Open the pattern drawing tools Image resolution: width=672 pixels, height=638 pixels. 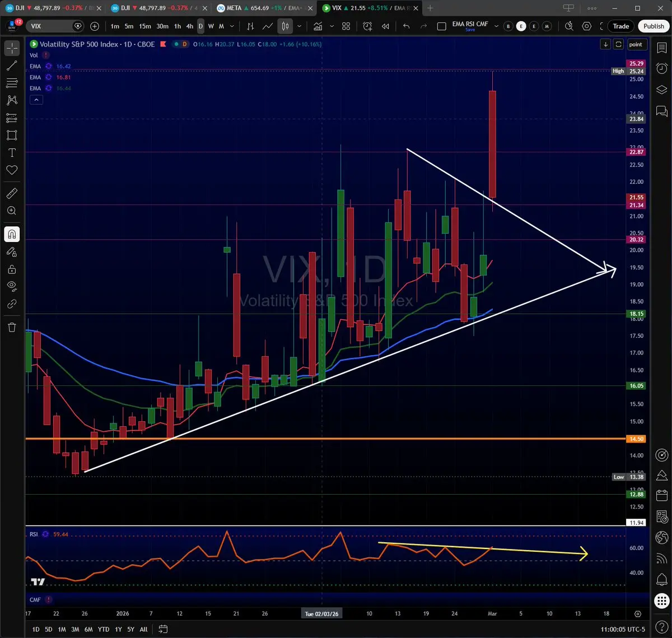click(x=11, y=100)
